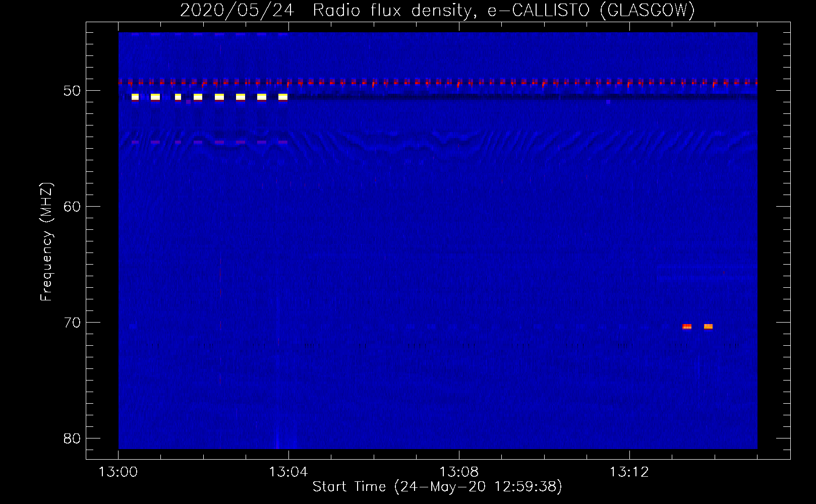This screenshot has width=816, height=504.
Task: Click the '13:04' time tick label
Action: point(288,472)
